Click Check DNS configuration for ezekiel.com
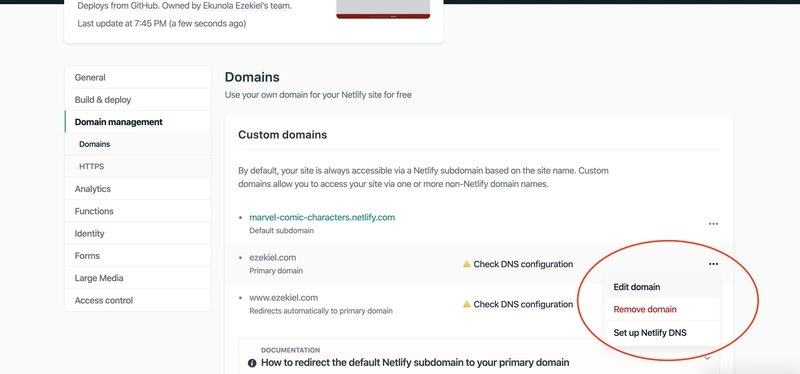800x374 pixels. tap(523, 264)
